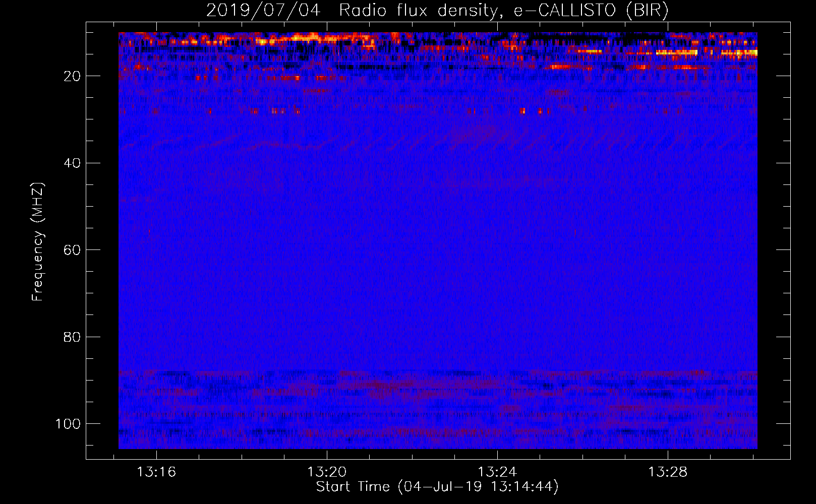Click the 100 frequency tick label
This screenshot has height=504, width=816.
68,424
